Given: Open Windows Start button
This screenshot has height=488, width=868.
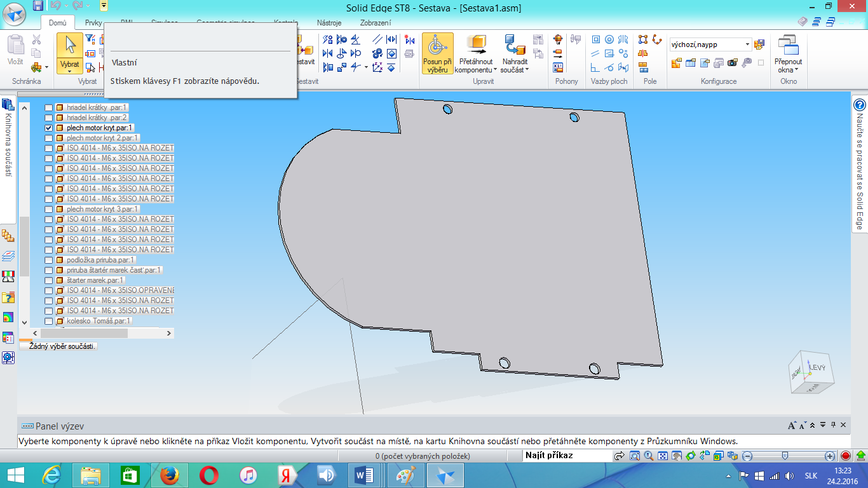Looking at the screenshot, I should (x=15, y=475).
